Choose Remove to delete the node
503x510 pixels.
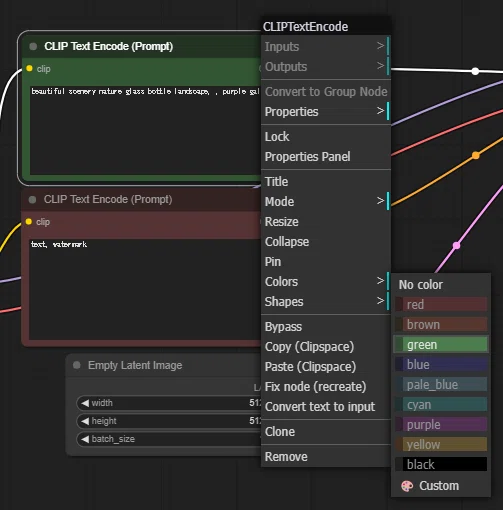326,456
